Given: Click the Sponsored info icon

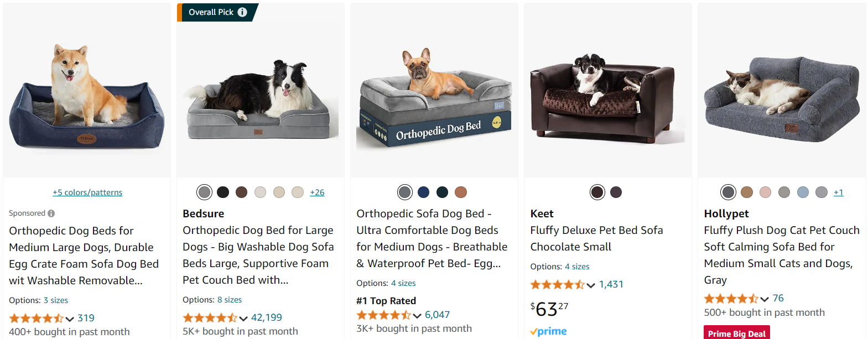Looking at the screenshot, I should (51, 213).
